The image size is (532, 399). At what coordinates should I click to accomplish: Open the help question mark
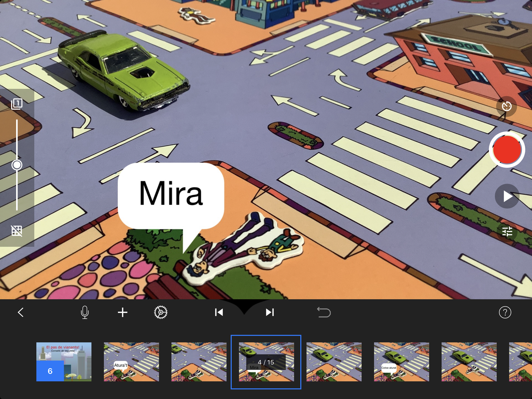tap(505, 312)
